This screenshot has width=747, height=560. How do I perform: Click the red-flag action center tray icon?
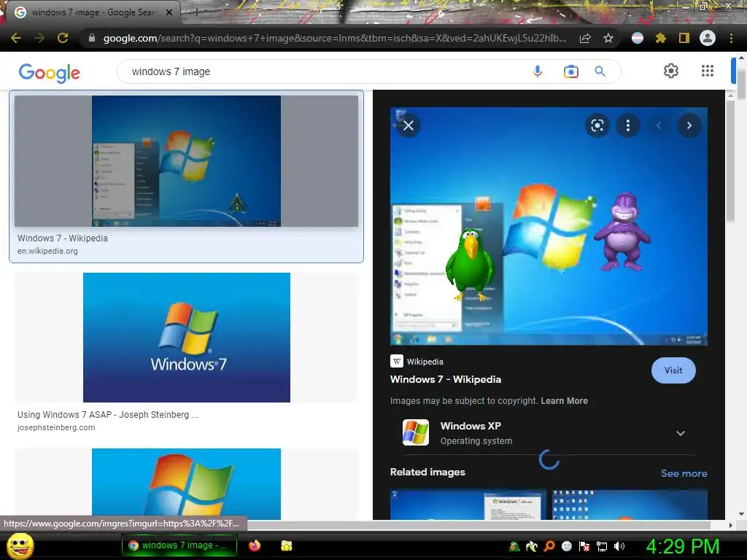[584, 546]
